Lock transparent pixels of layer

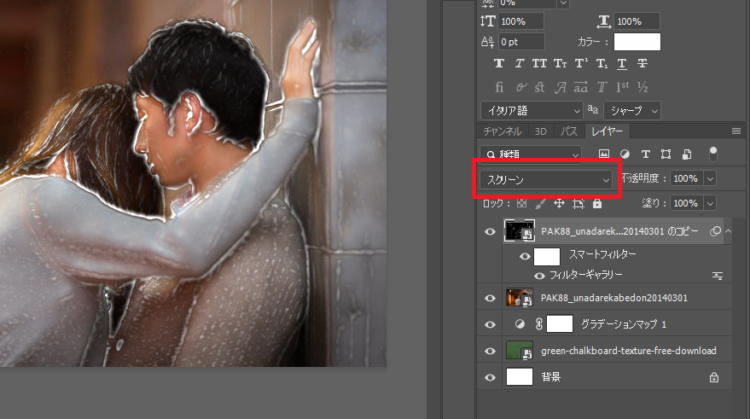point(521,204)
